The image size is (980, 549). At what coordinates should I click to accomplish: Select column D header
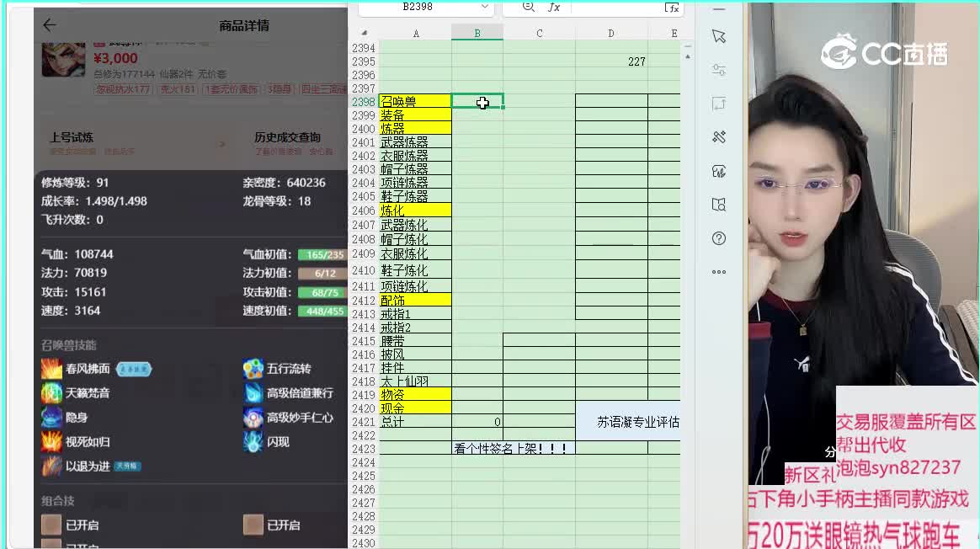coord(611,33)
